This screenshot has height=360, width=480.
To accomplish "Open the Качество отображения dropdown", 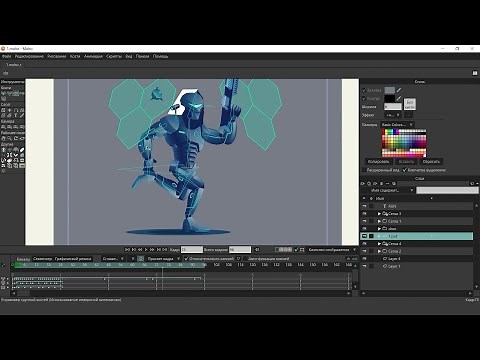I will click(x=331, y=249).
